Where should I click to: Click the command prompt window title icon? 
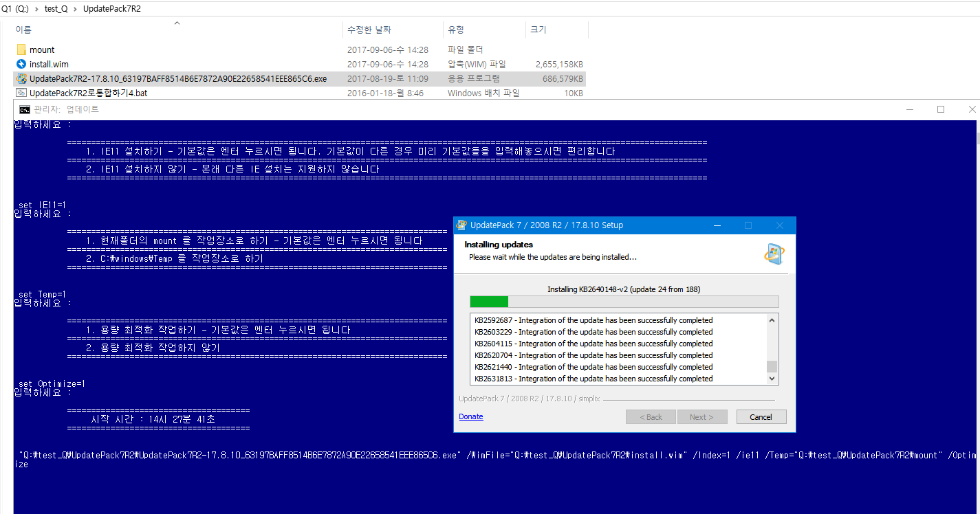[24, 109]
